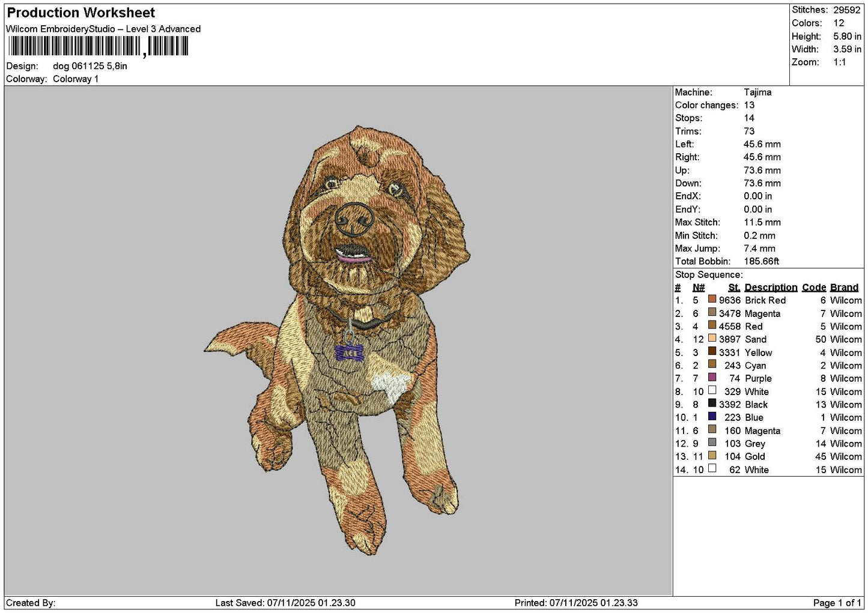
Task: Pick the Blue color swatch
Action: (x=712, y=417)
